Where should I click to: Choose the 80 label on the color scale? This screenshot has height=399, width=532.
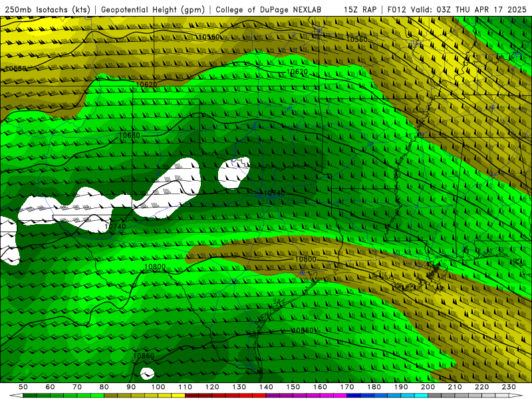click(x=104, y=387)
